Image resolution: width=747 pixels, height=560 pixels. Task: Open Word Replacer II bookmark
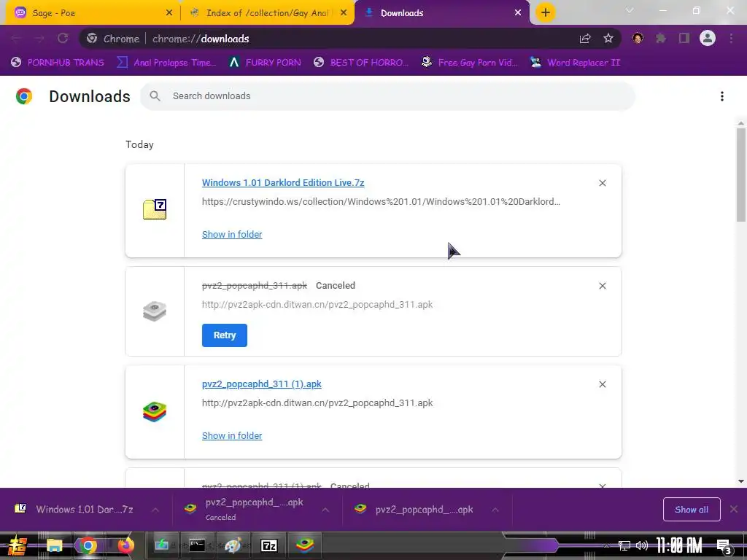pos(576,63)
